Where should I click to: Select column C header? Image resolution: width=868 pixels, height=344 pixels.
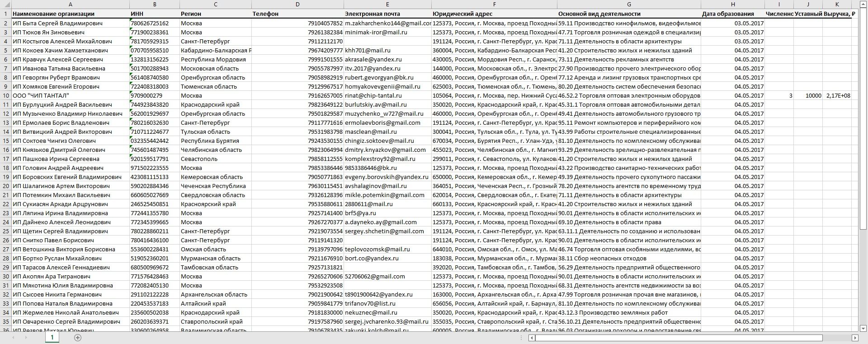(x=216, y=4)
